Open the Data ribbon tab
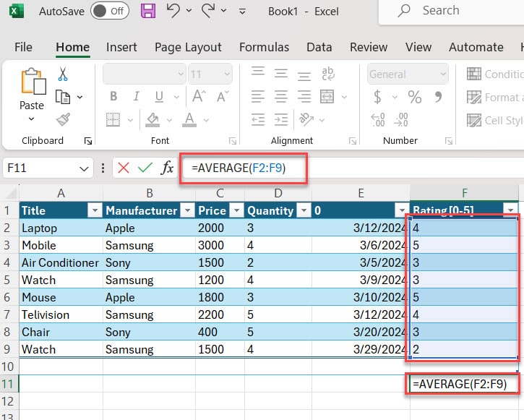This screenshot has width=524, height=420. coord(319,47)
